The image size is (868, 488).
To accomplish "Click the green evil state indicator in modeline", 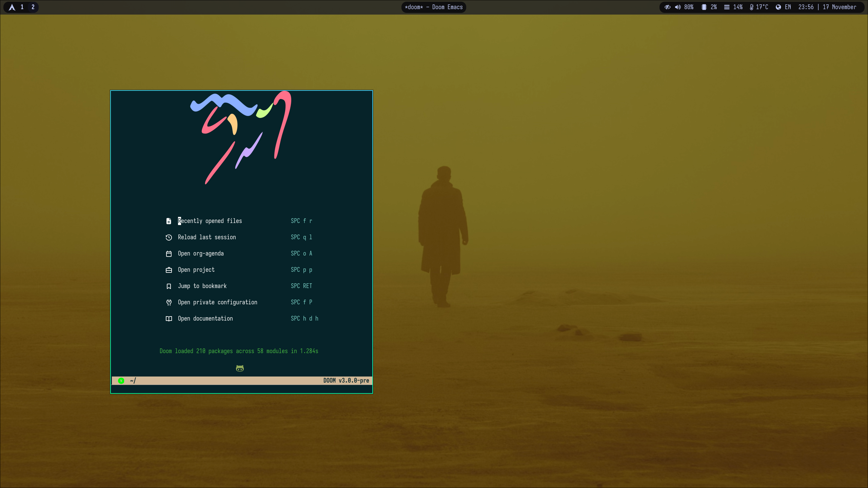I will click(x=121, y=381).
